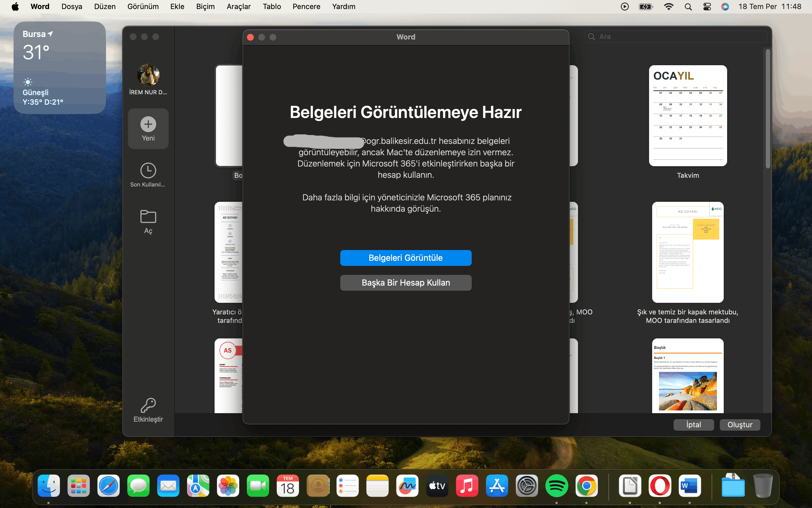Open the Araçlar menu

point(239,7)
